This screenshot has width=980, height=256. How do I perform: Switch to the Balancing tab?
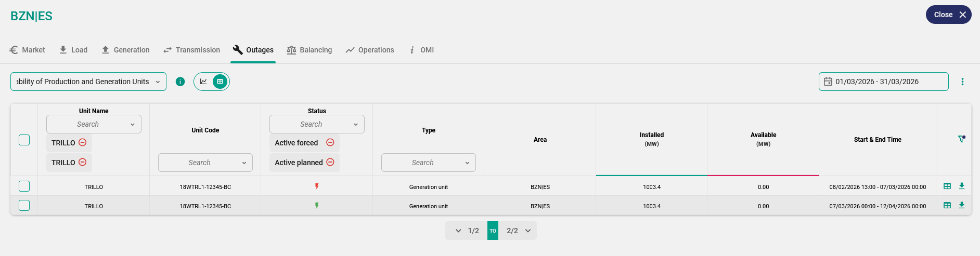click(x=310, y=50)
